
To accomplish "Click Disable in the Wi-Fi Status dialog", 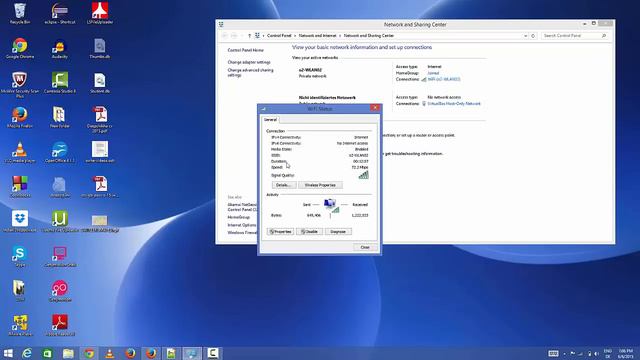I will pyautogui.click(x=309, y=231).
